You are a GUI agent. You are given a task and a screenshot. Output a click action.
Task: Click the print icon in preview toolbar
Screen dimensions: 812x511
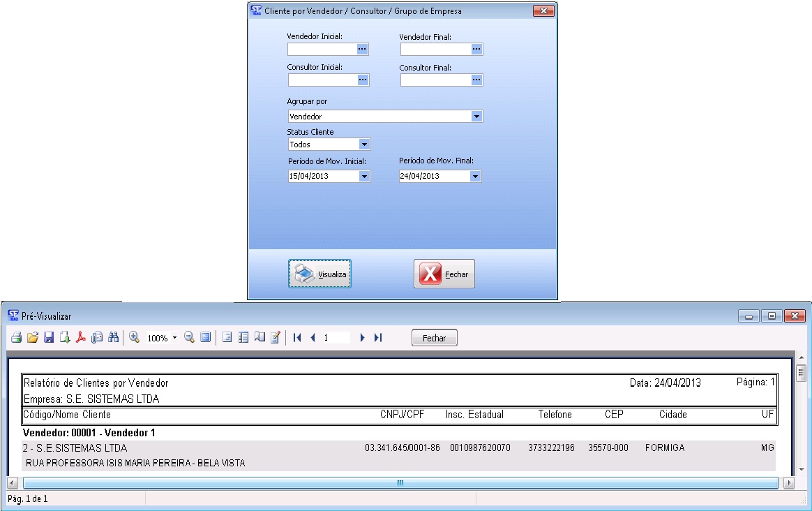[x=16, y=338]
